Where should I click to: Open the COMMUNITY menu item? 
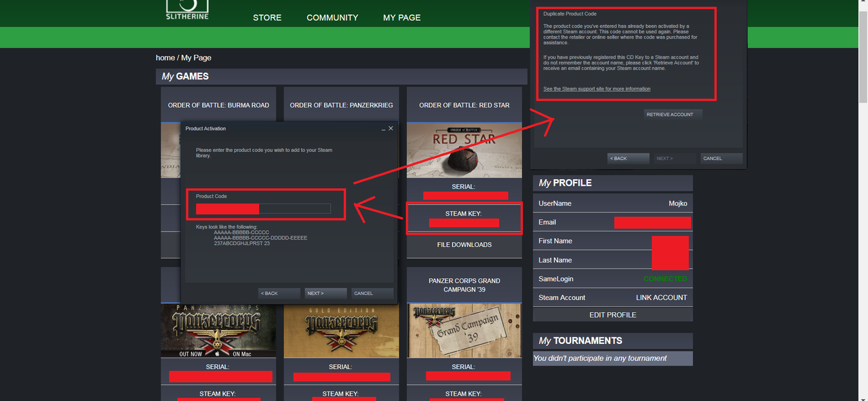click(332, 18)
